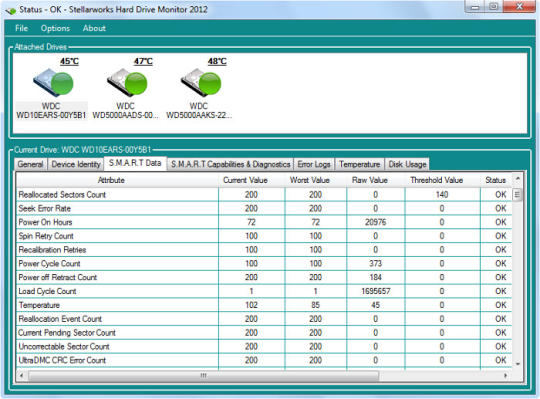Click worst value 85 in Temperature row
540x399 pixels.
click(x=315, y=305)
